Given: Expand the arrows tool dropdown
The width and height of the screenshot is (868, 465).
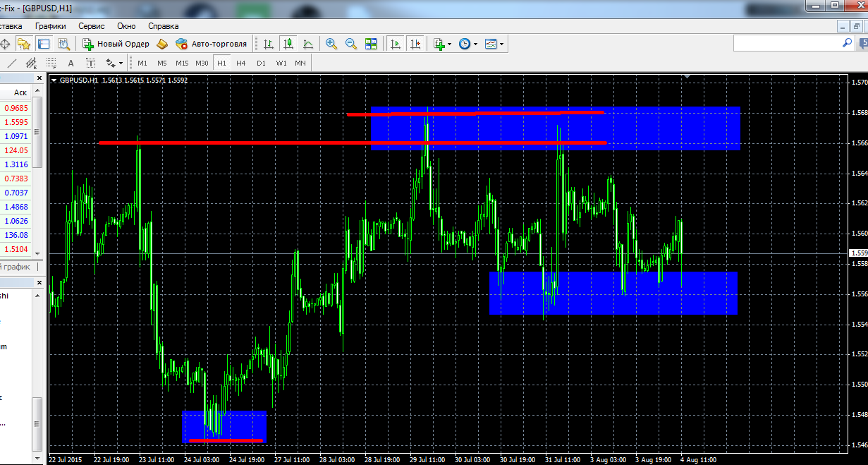Looking at the screenshot, I should (x=121, y=63).
